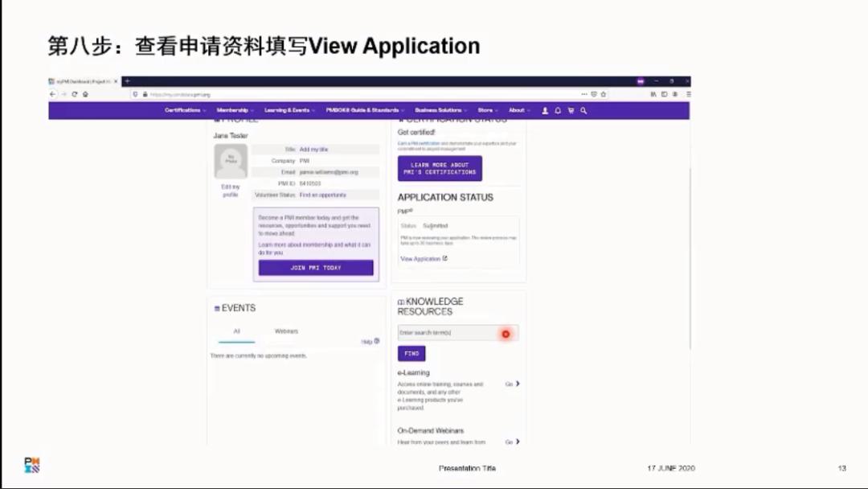Reload the page with the refresh icon
The height and width of the screenshot is (489, 868).
75,93
